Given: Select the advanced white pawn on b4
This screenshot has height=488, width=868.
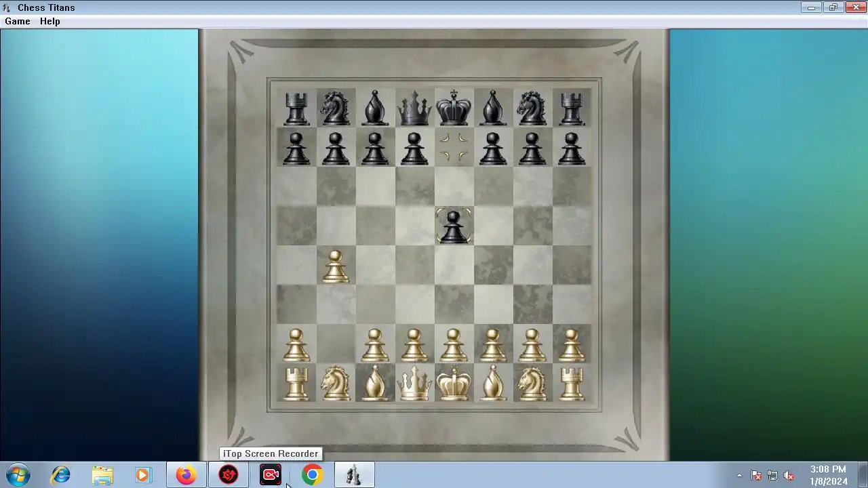Looking at the screenshot, I should tap(336, 266).
